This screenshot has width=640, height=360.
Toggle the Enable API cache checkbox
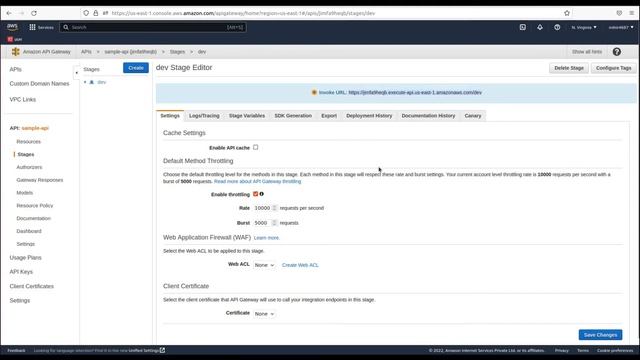tap(256, 147)
